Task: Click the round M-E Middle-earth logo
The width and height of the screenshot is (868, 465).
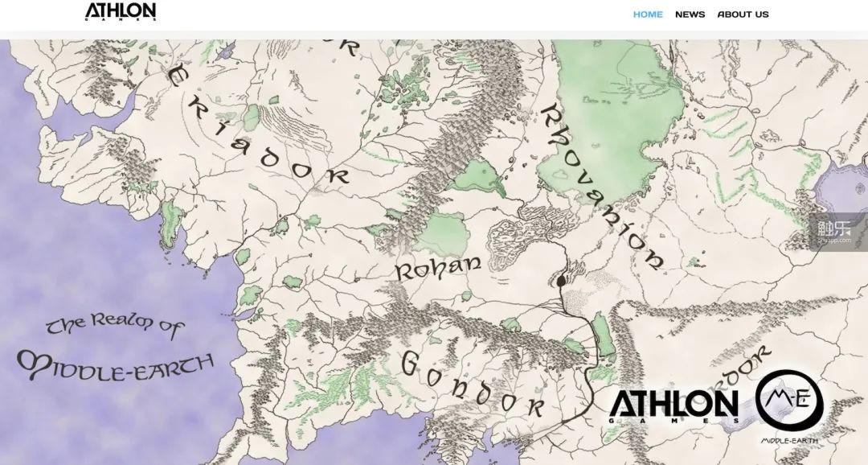Action: (789, 401)
